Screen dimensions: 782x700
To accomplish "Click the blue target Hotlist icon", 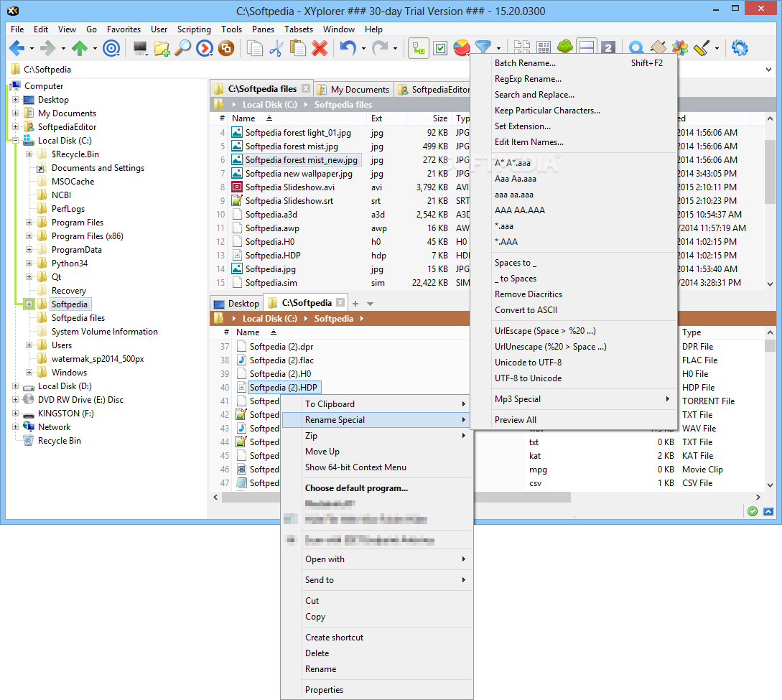I will tap(111, 48).
